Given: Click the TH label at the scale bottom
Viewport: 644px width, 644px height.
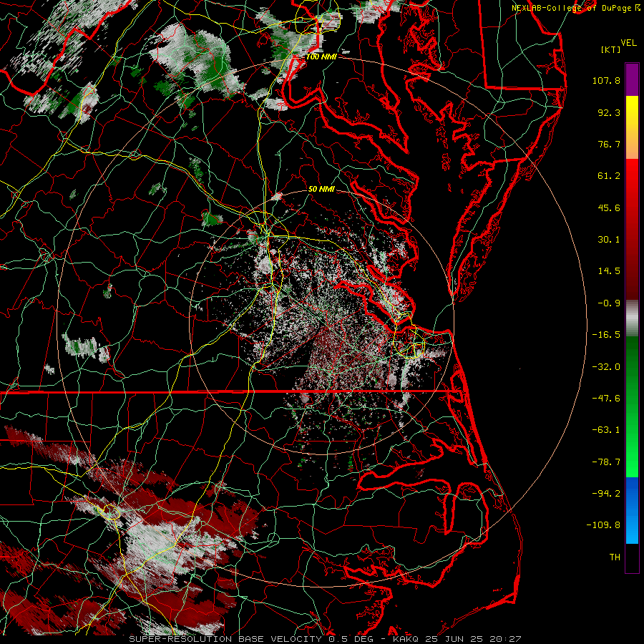Looking at the screenshot, I should (615, 557).
